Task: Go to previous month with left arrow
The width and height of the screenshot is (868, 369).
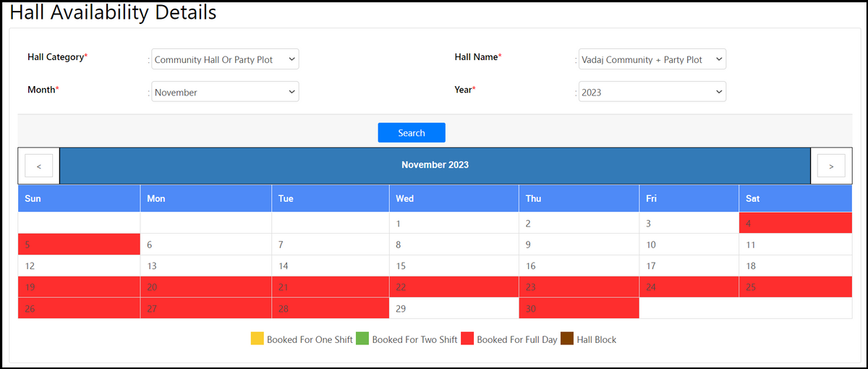Action: click(39, 166)
